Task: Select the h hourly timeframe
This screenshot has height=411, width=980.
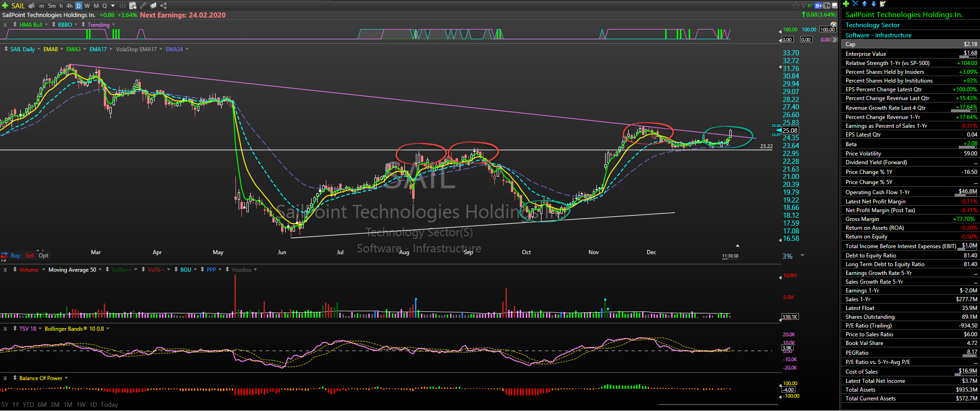Action: 61,6
